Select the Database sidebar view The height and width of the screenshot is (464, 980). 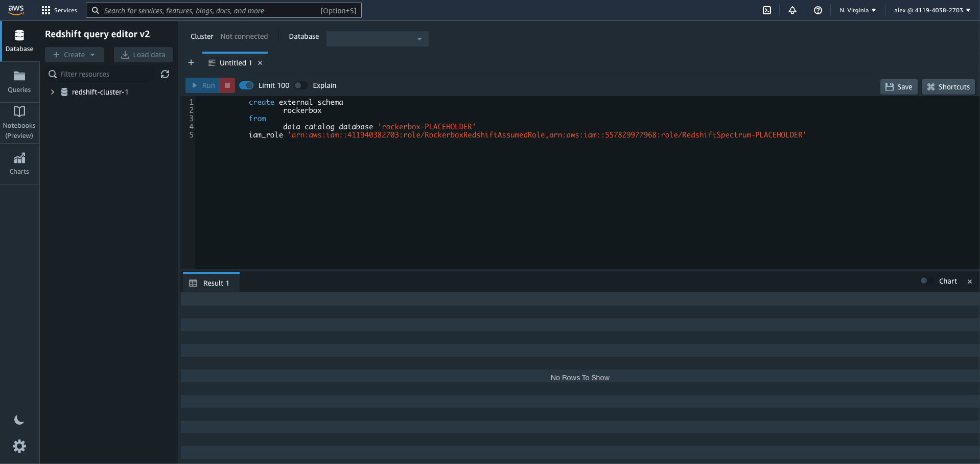tap(19, 41)
